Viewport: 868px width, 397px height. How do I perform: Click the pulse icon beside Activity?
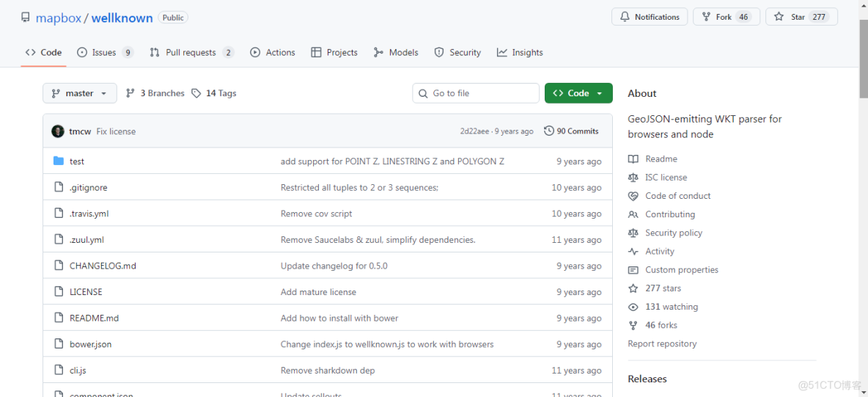click(x=633, y=251)
